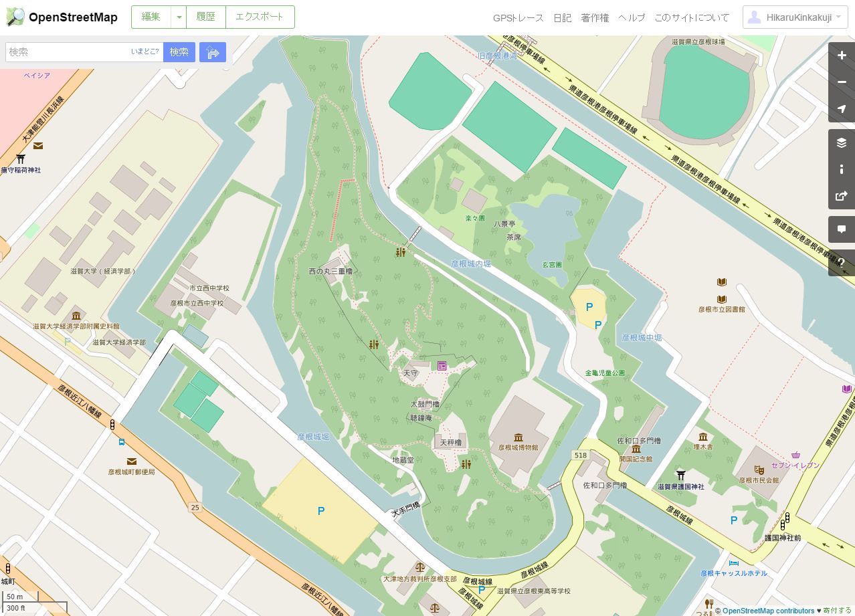The width and height of the screenshot is (855, 616).
Task: Expand the 編集 dropdown arrow
Action: (179, 17)
